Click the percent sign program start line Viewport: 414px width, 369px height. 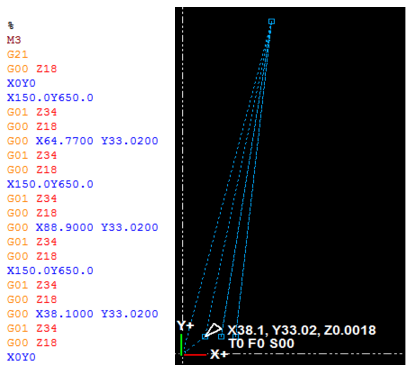click(x=11, y=25)
